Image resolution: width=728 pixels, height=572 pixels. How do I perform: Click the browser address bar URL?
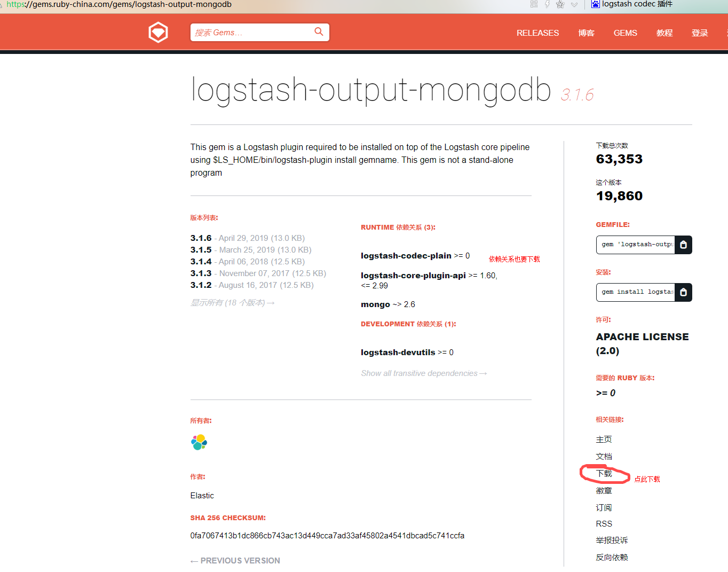pos(117,4)
